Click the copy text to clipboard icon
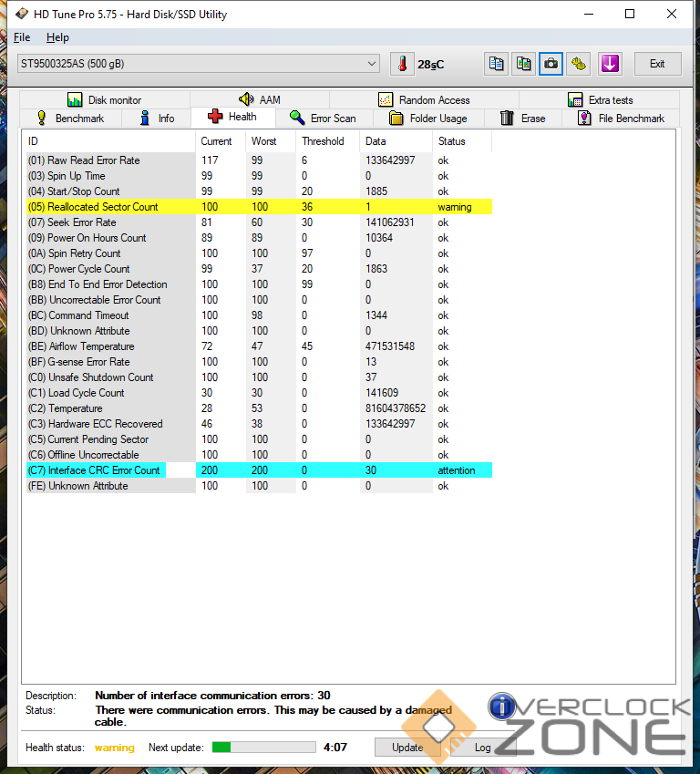This screenshot has height=774, width=700. (496, 64)
